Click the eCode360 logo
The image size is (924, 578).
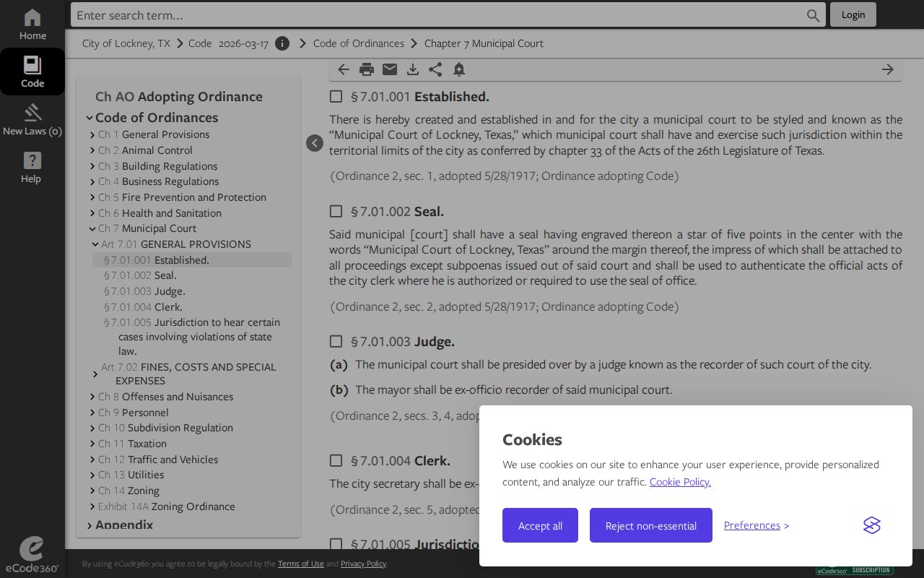(32, 555)
